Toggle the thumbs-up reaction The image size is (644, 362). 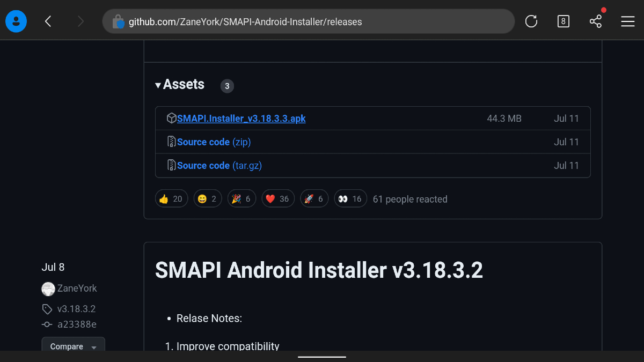pos(171,198)
